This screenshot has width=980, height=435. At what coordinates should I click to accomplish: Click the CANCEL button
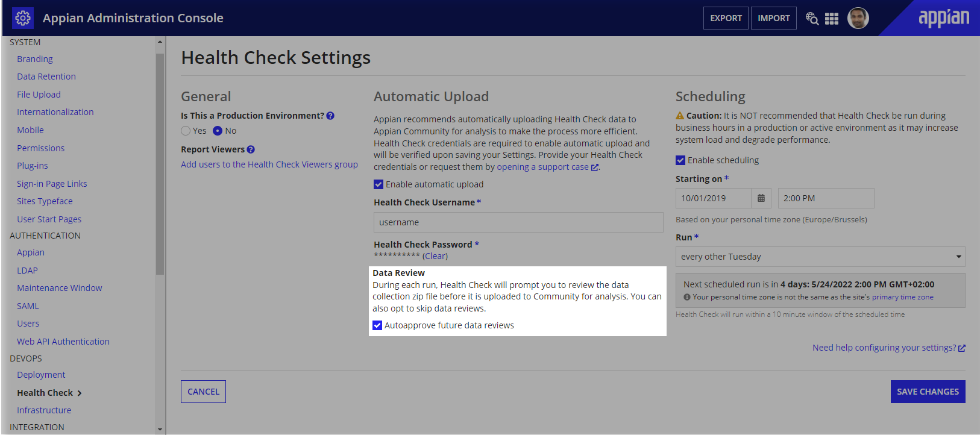[203, 392]
